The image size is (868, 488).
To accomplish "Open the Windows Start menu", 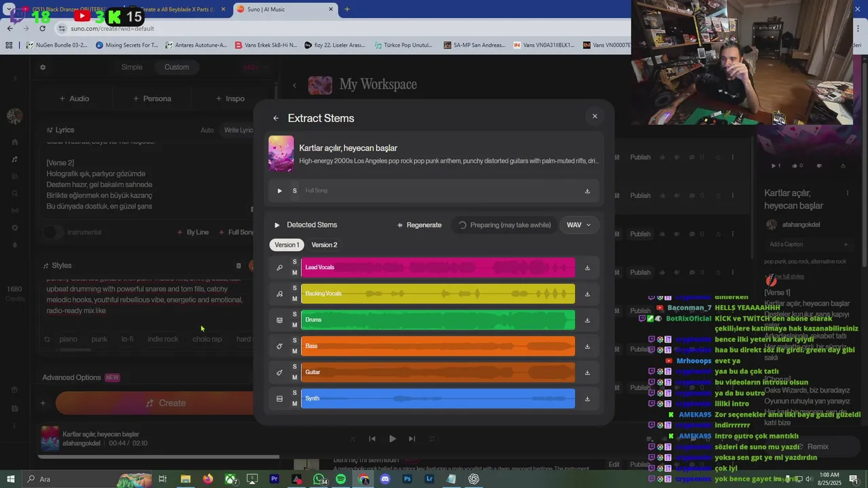I will pos(11,479).
